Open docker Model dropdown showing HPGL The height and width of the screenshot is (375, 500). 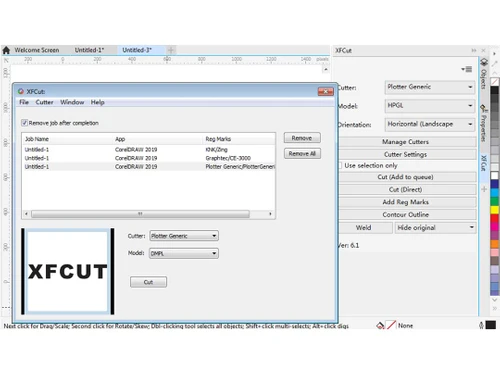[x=430, y=106]
